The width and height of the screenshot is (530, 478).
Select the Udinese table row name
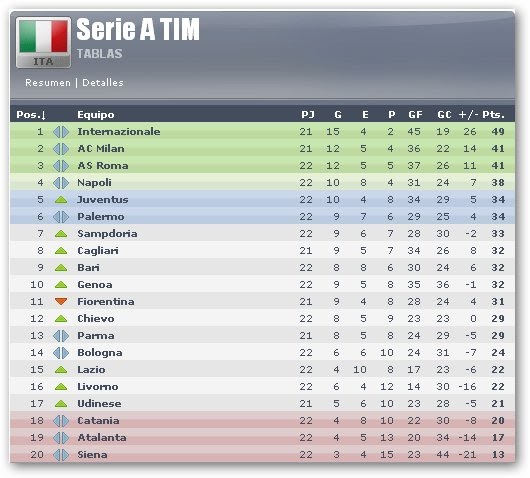click(x=99, y=404)
